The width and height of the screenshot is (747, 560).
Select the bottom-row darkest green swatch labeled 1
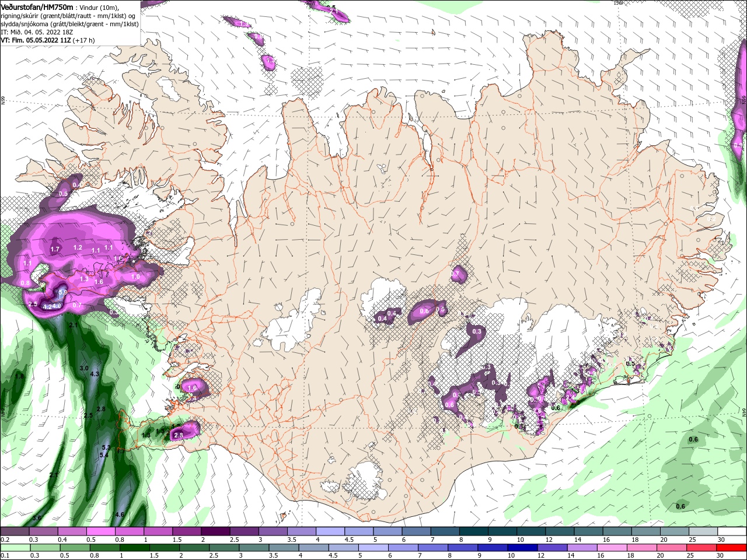click(x=135, y=548)
